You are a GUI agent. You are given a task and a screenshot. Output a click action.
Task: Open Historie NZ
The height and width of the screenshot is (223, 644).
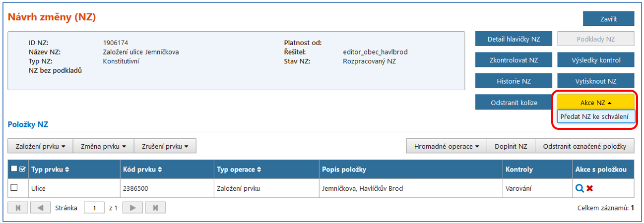[514, 81]
